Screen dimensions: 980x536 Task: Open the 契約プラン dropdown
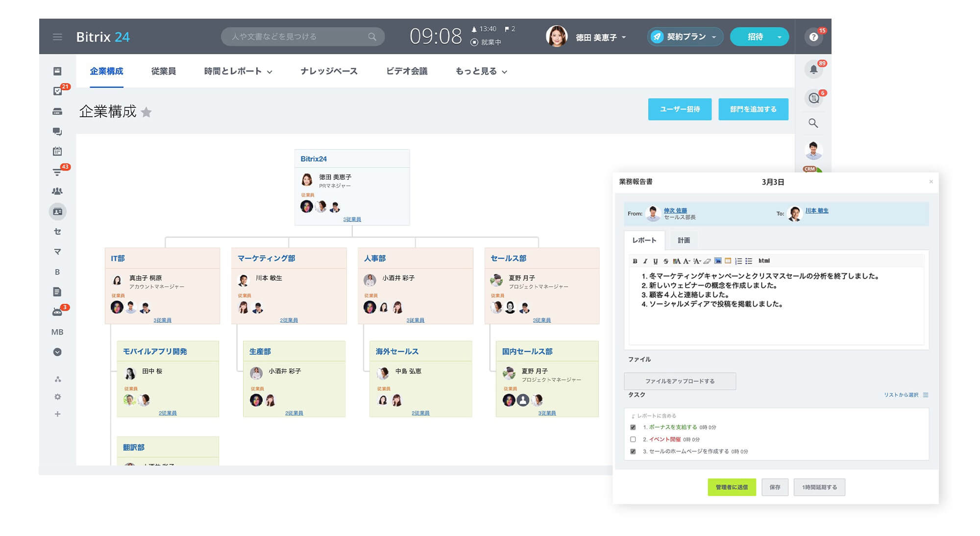(x=685, y=37)
